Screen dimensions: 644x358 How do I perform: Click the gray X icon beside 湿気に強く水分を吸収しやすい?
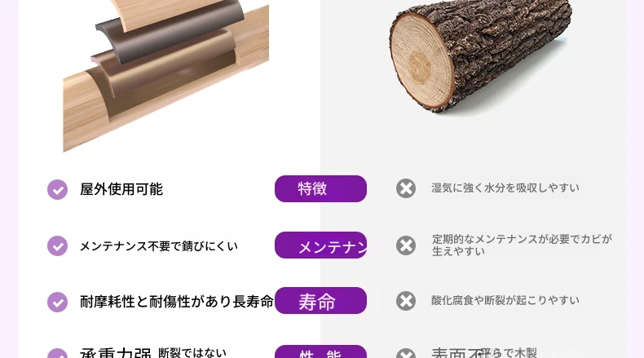(406, 188)
